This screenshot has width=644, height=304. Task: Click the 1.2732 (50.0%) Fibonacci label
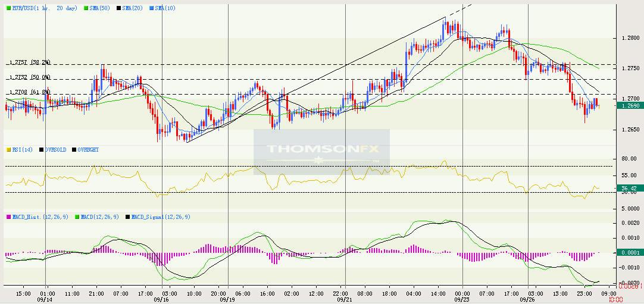tap(30, 77)
